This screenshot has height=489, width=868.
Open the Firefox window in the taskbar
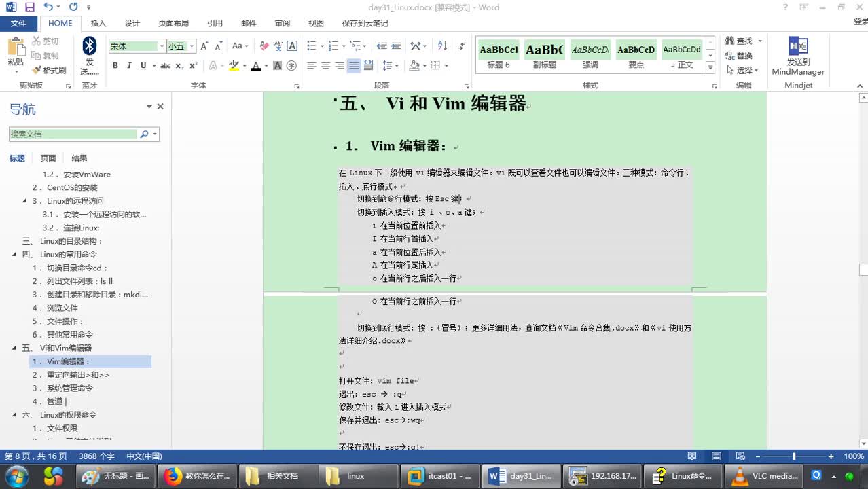click(197, 476)
